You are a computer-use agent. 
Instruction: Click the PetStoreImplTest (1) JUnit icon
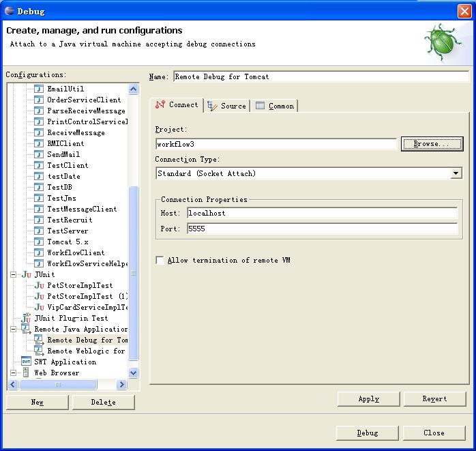[x=39, y=296]
